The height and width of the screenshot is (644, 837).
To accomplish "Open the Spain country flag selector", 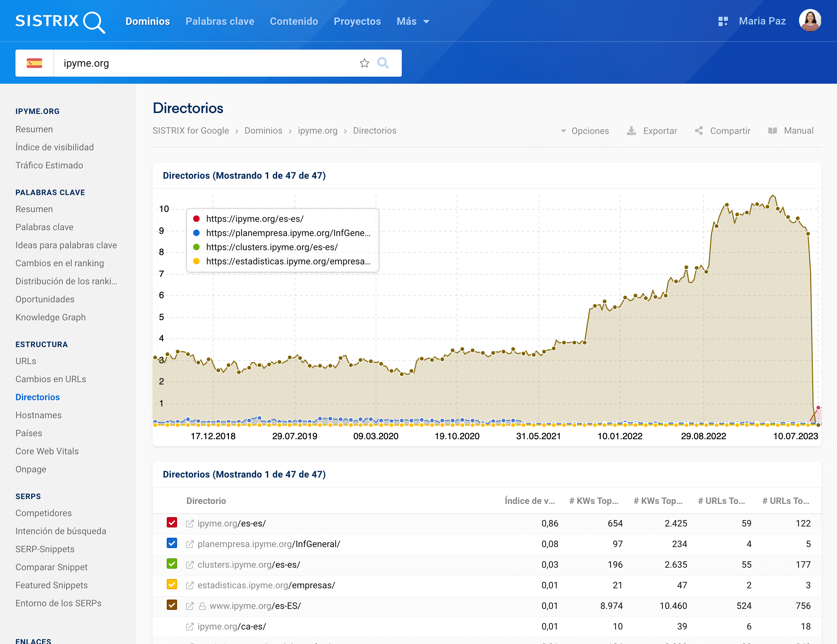I will (x=34, y=63).
